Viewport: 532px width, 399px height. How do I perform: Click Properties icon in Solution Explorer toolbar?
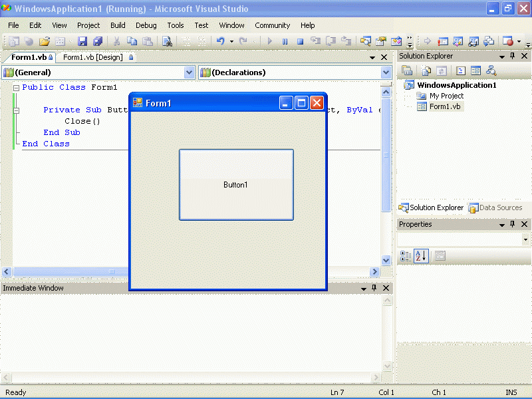407,70
